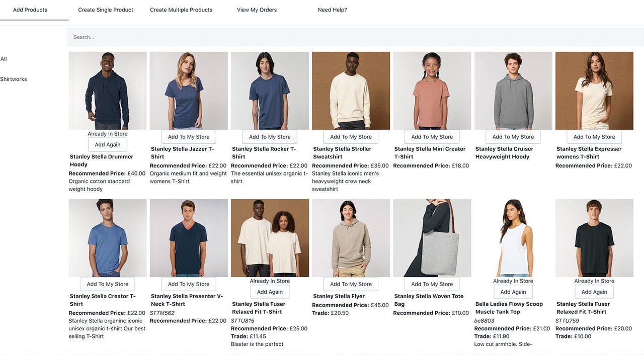
Task: Open the Woven Tote Bag image
Action: [432, 238]
